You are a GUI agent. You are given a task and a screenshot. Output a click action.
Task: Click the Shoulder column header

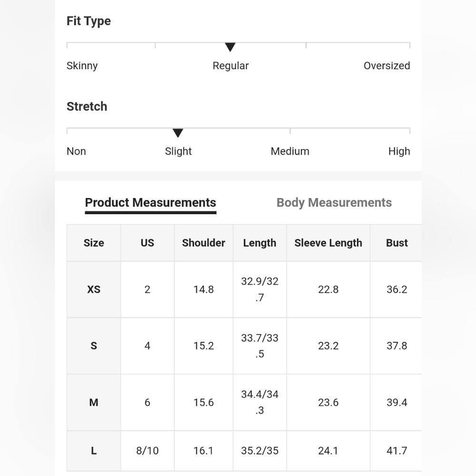(x=203, y=243)
